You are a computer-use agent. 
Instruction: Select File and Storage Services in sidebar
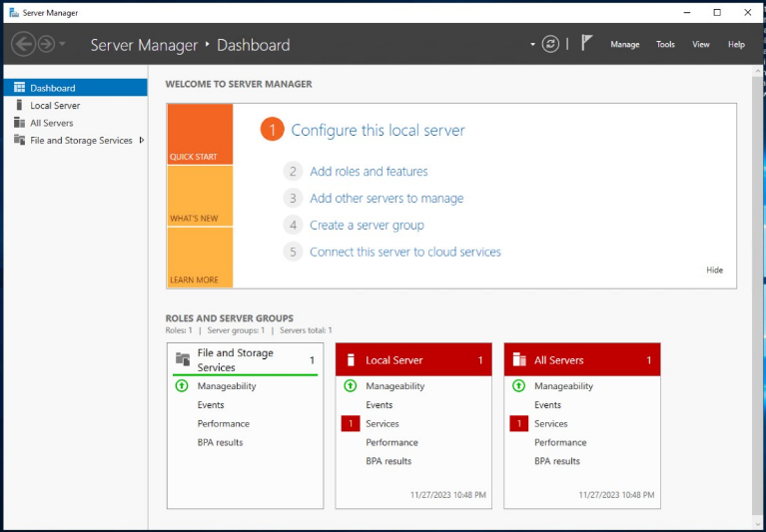(75, 141)
